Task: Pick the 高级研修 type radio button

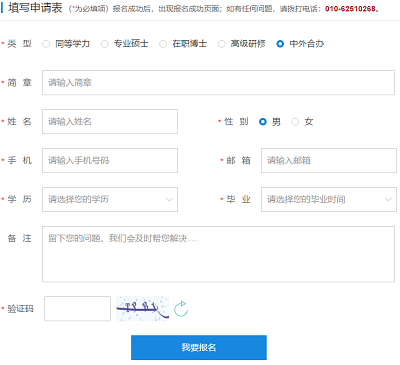Action: pos(222,44)
